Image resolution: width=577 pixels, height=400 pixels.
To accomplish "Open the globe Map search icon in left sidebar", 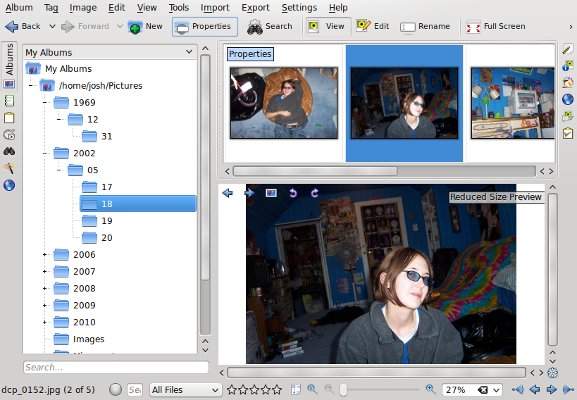I will (x=9, y=185).
